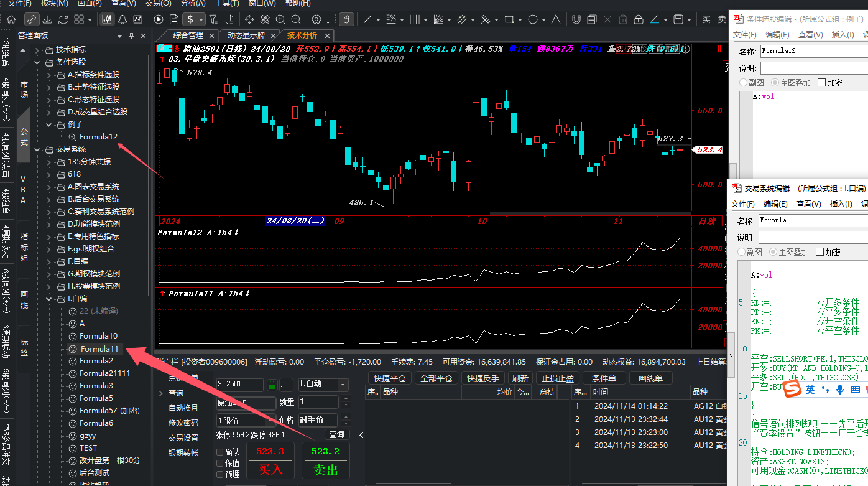Toggle the link chain toolbar icon
Screen dimensions: 868x486
pyautogui.click(x=32, y=19)
